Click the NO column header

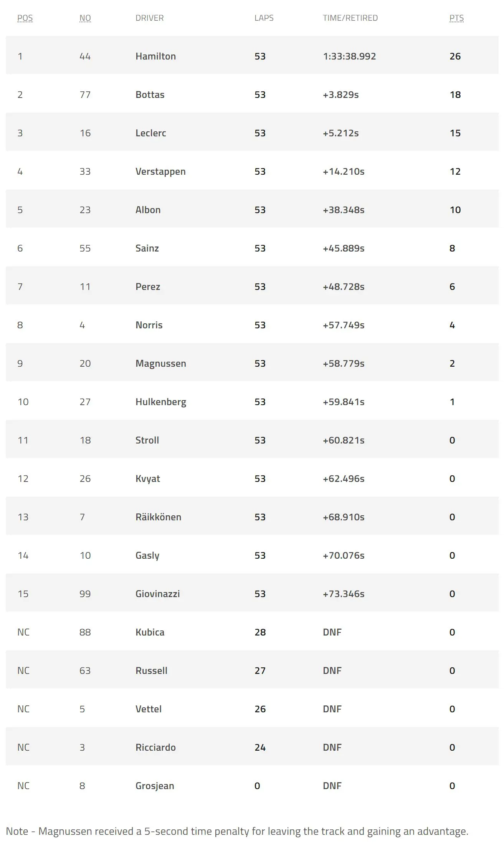[85, 18]
